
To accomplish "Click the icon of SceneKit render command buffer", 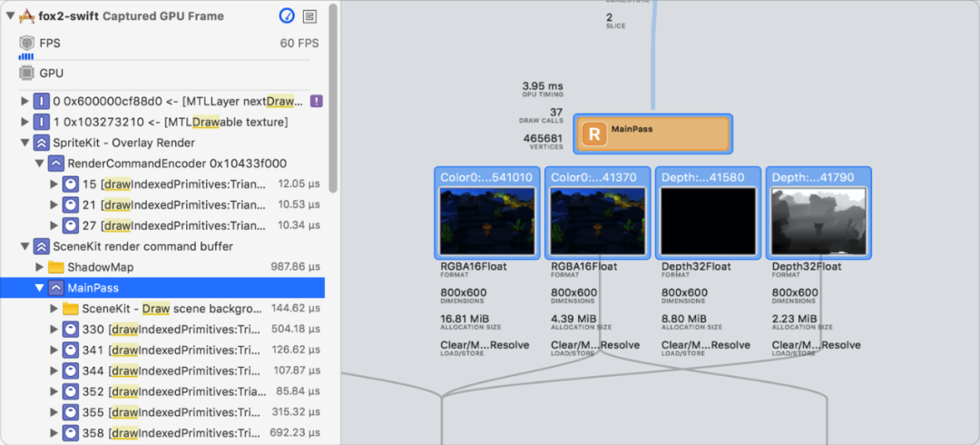I will [41, 247].
